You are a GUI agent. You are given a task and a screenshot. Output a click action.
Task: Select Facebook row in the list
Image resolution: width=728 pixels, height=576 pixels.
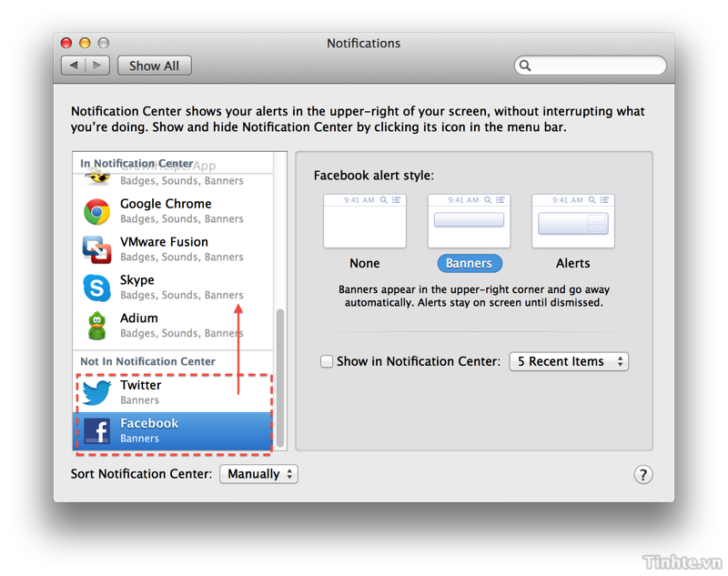tap(173, 430)
